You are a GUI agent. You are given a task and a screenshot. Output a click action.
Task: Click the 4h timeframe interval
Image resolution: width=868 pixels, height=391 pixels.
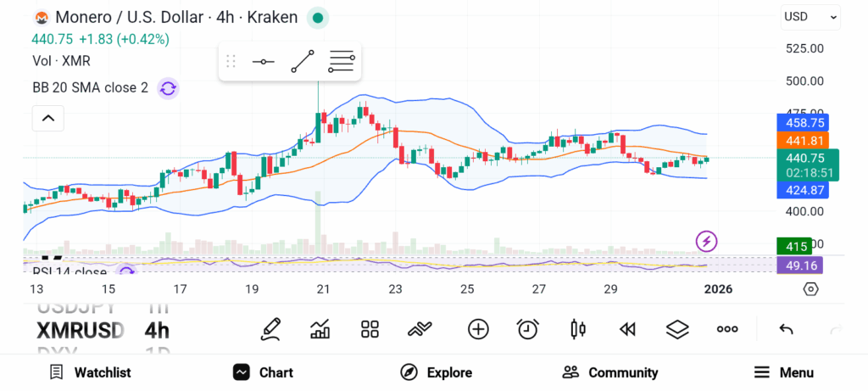(157, 330)
